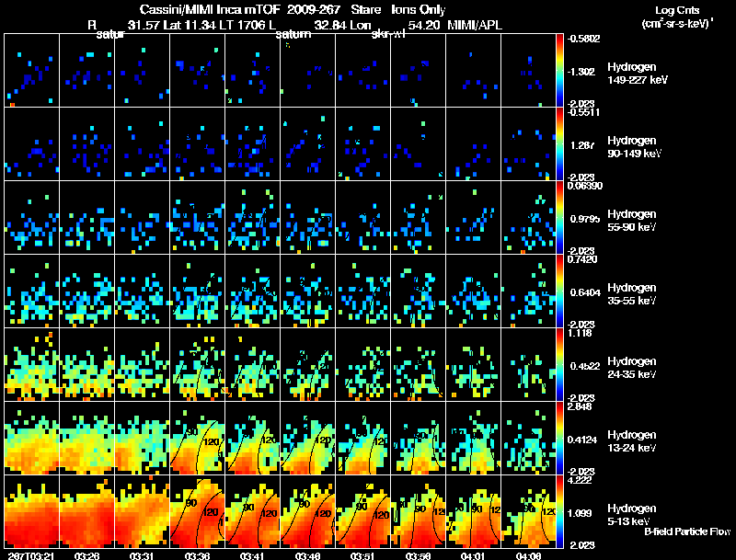736x560 pixels.
Task: Open the 149-227 keV panel at 03:21
Action: point(32,71)
